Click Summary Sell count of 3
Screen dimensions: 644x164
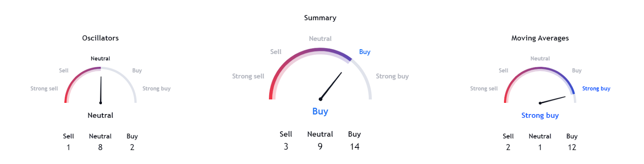(x=286, y=147)
